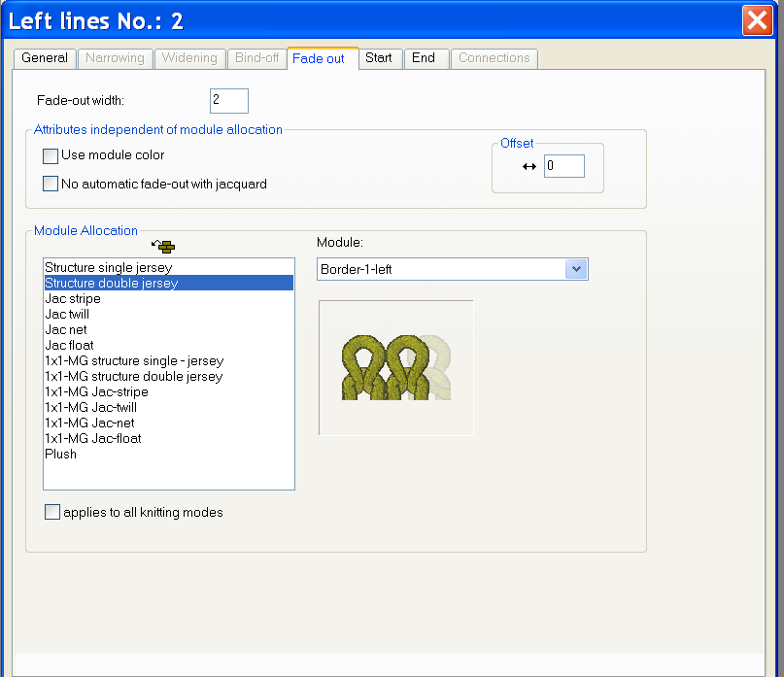
Task: Click the Border-1-left stitch preview image
Action: [x=395, y=367]
